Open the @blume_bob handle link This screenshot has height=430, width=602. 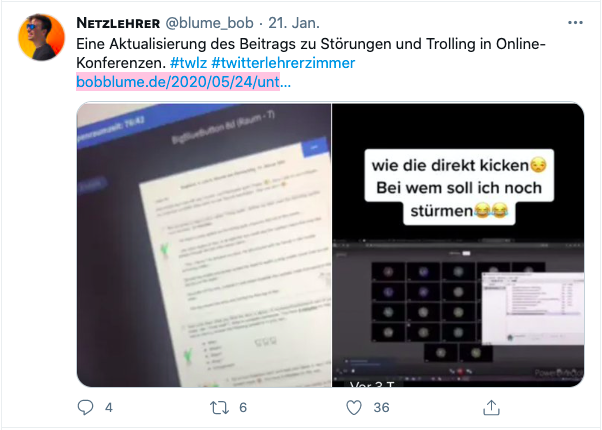[209, 23]
